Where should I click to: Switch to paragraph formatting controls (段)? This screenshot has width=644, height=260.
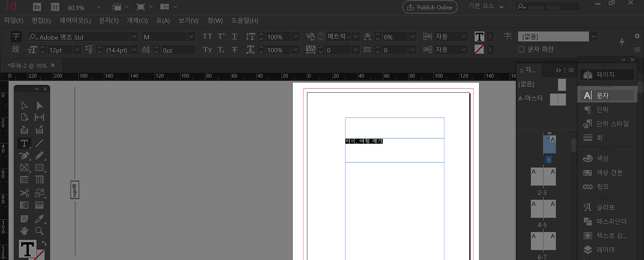tap(16, 49)
